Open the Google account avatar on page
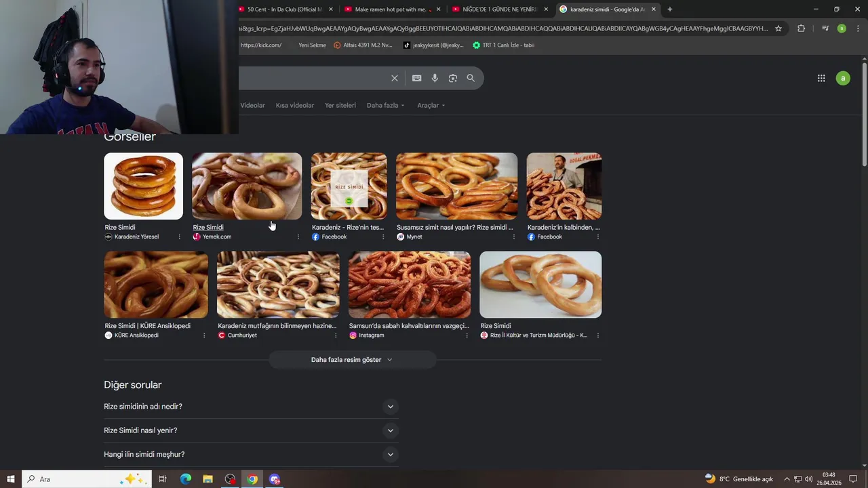This screenshot has width=868, height=488. [843, 78]
